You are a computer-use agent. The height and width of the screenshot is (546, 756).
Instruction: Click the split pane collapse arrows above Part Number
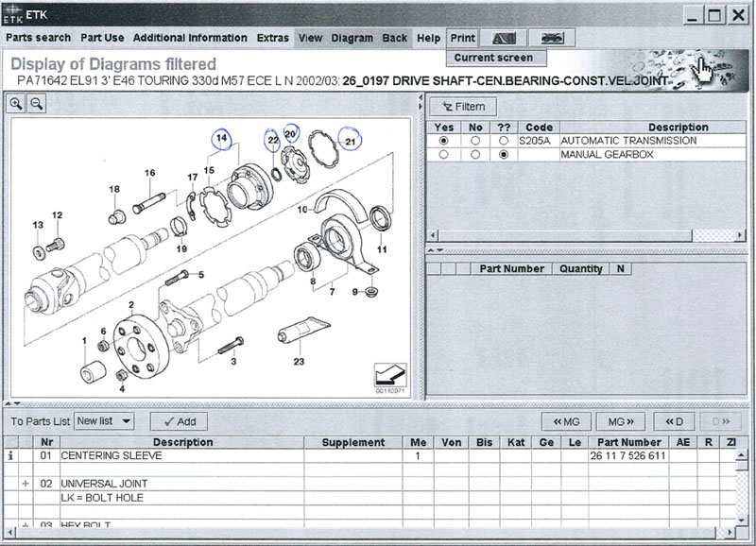[x=436, y=250]
